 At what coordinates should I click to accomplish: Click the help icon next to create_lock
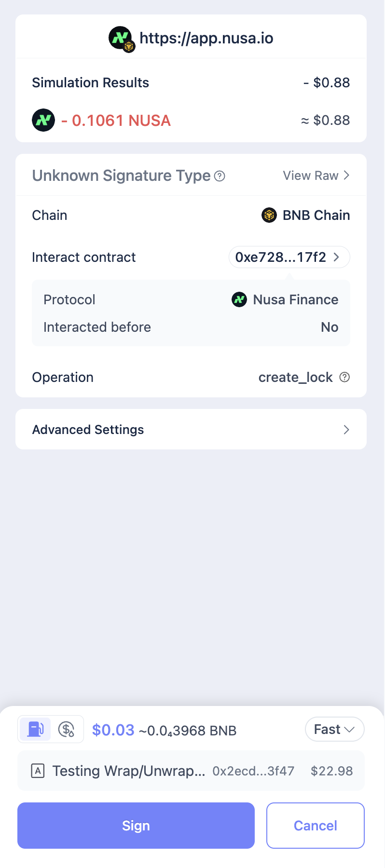pos(344,377)
